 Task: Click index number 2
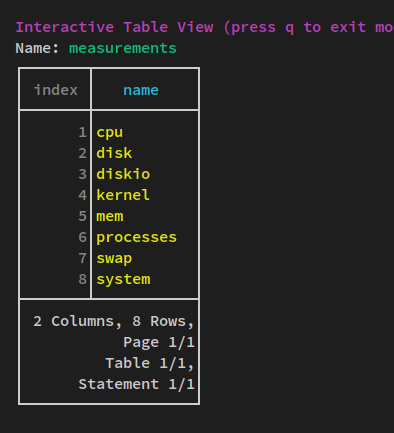coord(82,153)
